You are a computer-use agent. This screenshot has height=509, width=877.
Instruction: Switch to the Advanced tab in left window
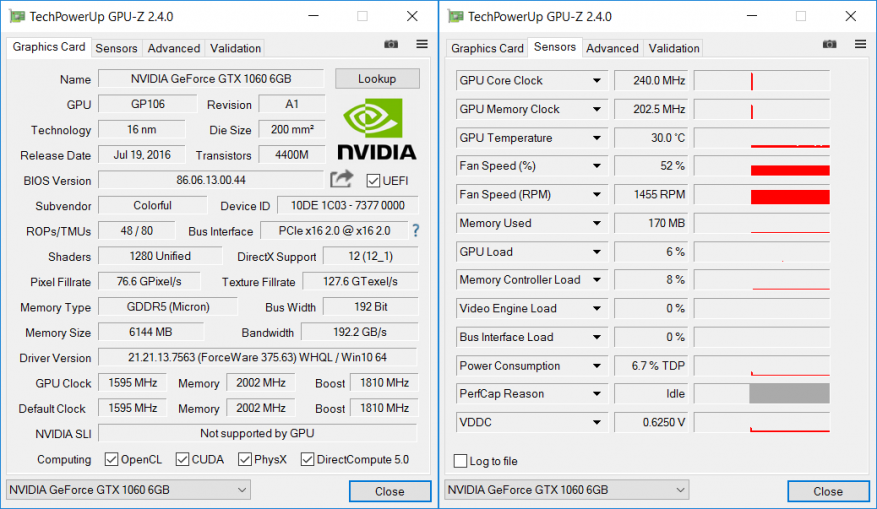pyautogui.click(x=174, y=48)
